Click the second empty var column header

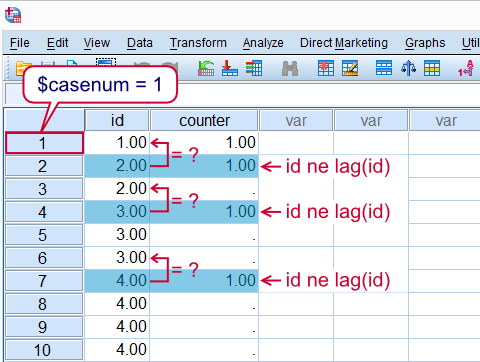371,120
